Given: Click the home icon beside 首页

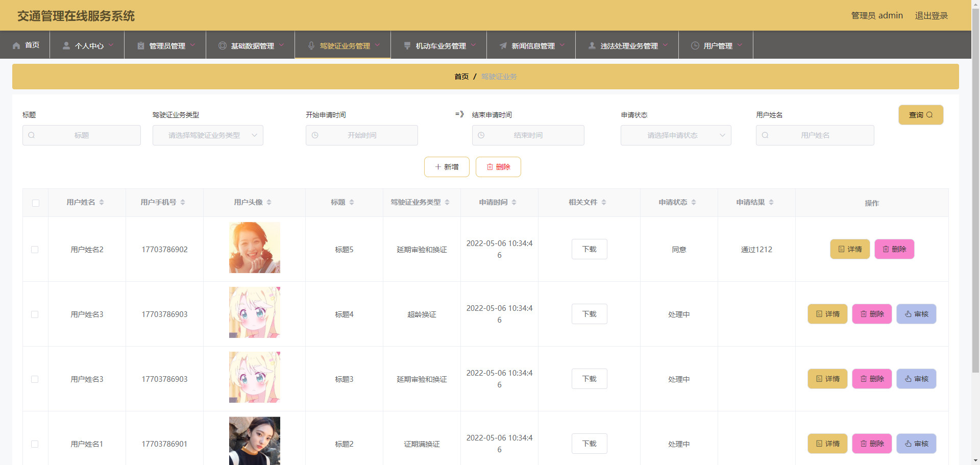Looking at the screenshot, I should pyautogui.click(x=16, y=45).
